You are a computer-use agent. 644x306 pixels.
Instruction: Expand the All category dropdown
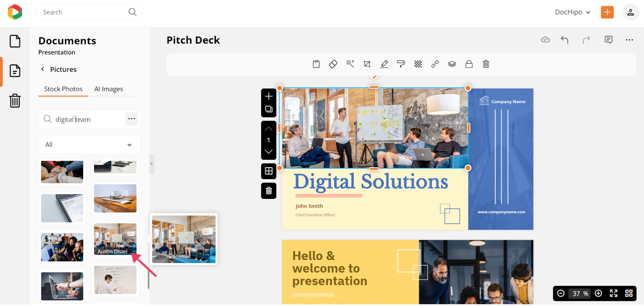89,145
